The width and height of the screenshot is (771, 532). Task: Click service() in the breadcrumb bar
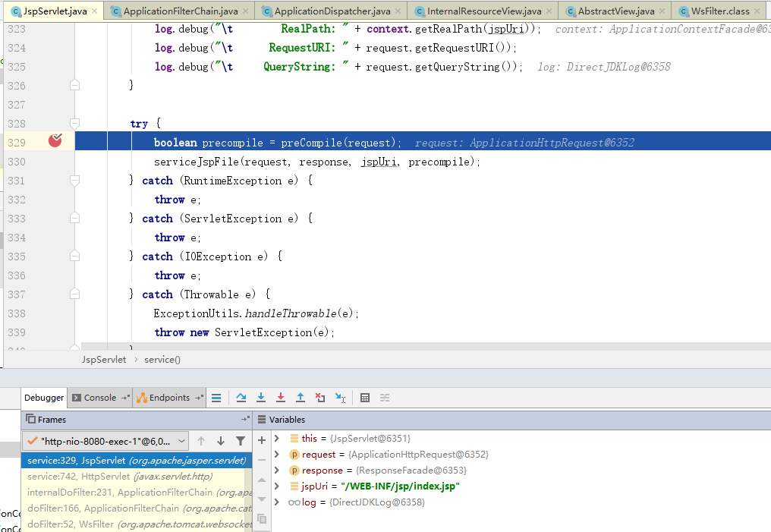point(162,360)
